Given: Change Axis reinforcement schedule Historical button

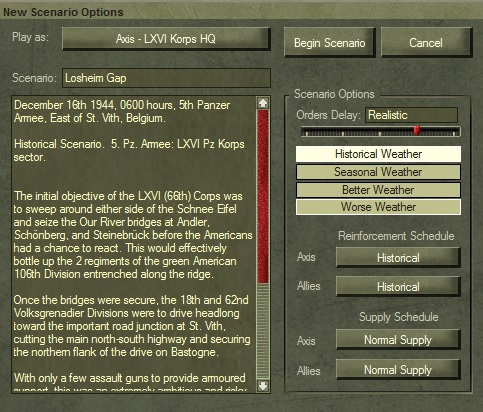Looking at the screenshot, I should (398, 258).
